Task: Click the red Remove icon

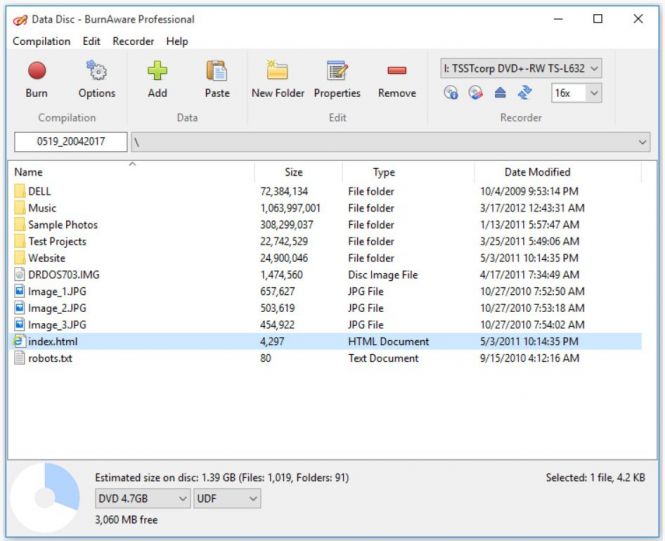Action: tap(397, 78)
